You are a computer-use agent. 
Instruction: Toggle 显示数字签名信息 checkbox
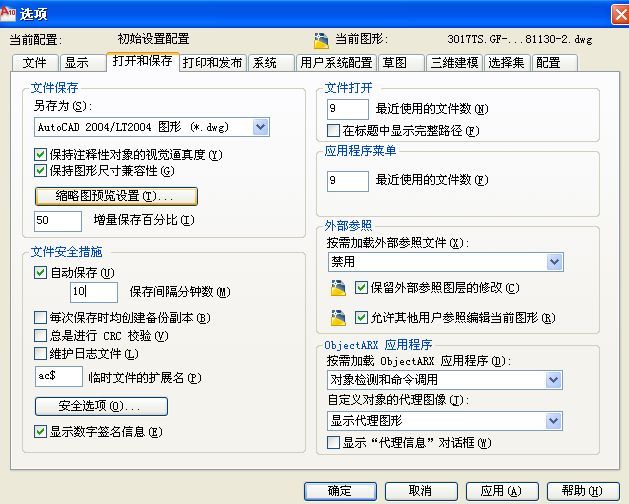tap(41, 432)
